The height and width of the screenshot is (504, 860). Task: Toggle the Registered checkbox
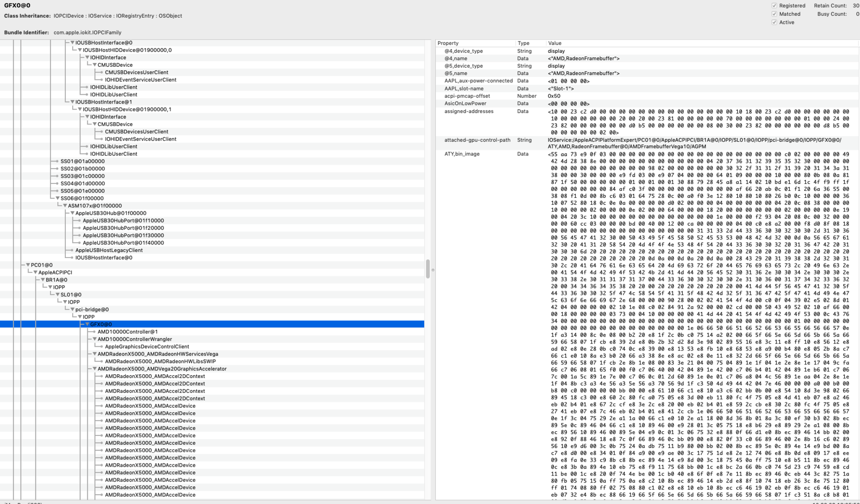pos(774,6)
